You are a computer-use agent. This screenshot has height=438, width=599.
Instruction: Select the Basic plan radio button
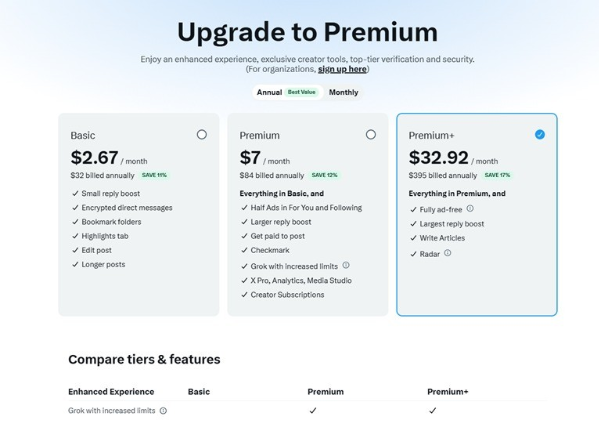coord(202,134)
